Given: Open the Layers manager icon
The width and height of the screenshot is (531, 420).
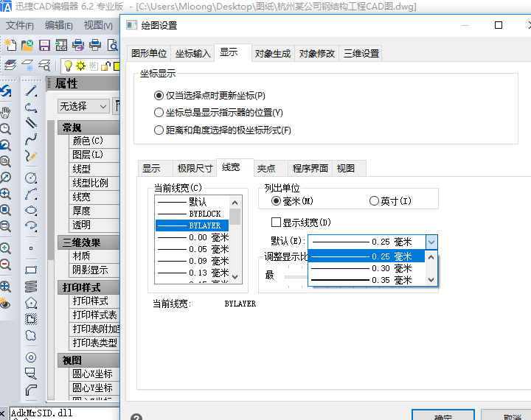Looking at the screenshot, I should click(10, 65).
